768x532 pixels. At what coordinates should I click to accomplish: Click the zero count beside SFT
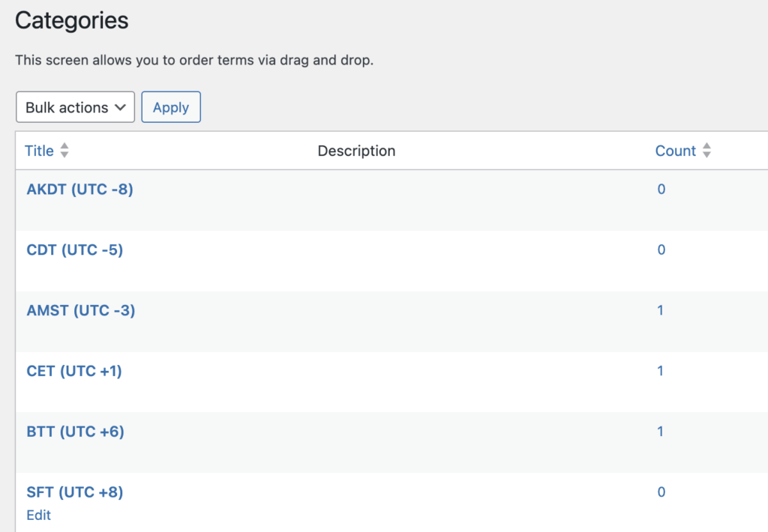[661, 492]
